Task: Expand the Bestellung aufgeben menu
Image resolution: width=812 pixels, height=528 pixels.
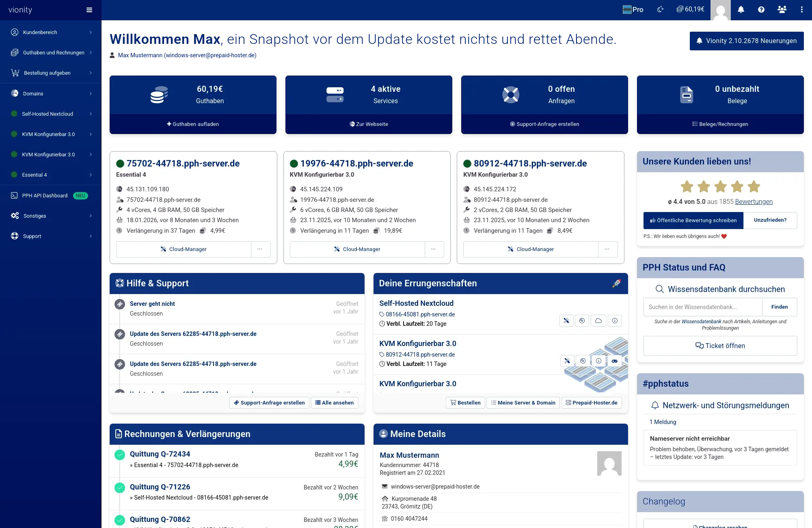Action: tap(51, 73)
